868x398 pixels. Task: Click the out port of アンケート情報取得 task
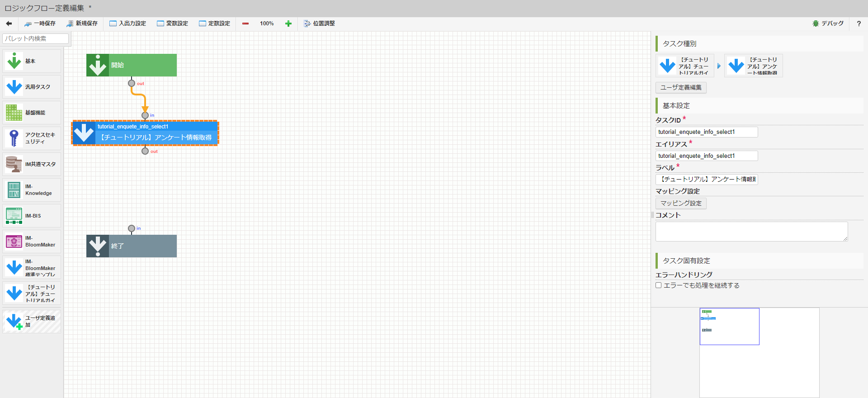coord(145,151)
